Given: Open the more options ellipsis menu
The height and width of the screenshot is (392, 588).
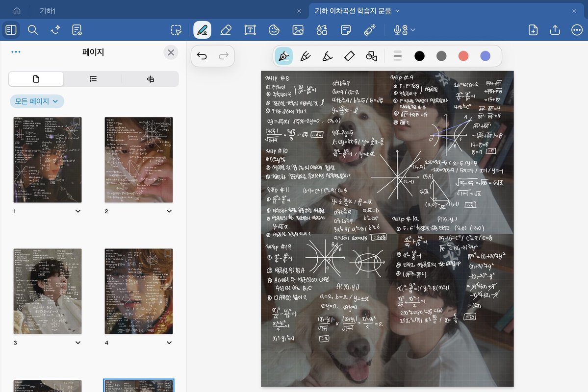Looking at the screenshot, I should click(x=577, y=30).
